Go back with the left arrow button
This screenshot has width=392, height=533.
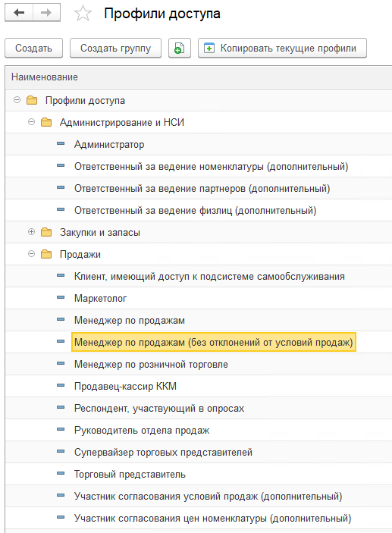pyautogui.click(x=19, y=13)
